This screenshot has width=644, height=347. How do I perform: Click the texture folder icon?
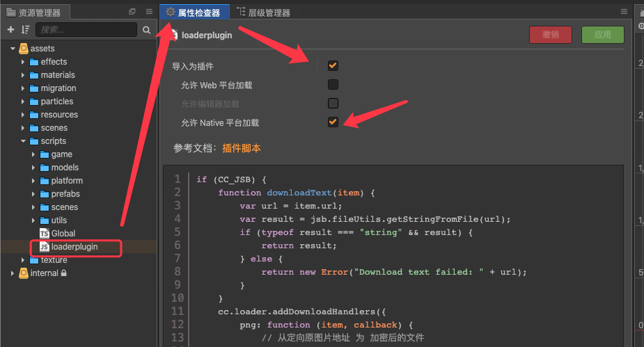coord(34,260)
